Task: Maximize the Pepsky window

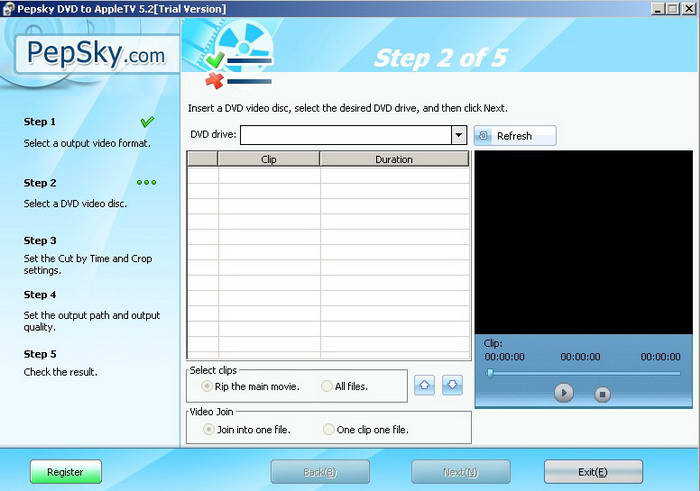Action: coord(673,8)
